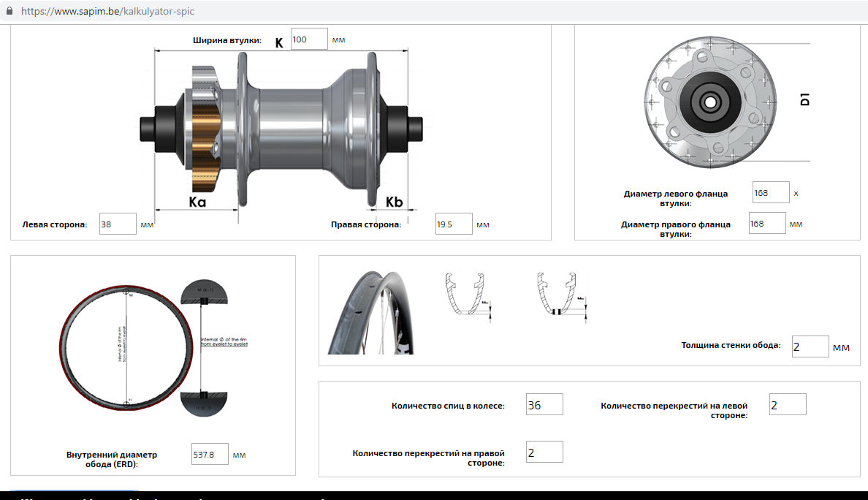Image resolution: width=868 pixels, height=500 pixels.
Task: Select the left flange diameter input field
Action: point(771,192)
